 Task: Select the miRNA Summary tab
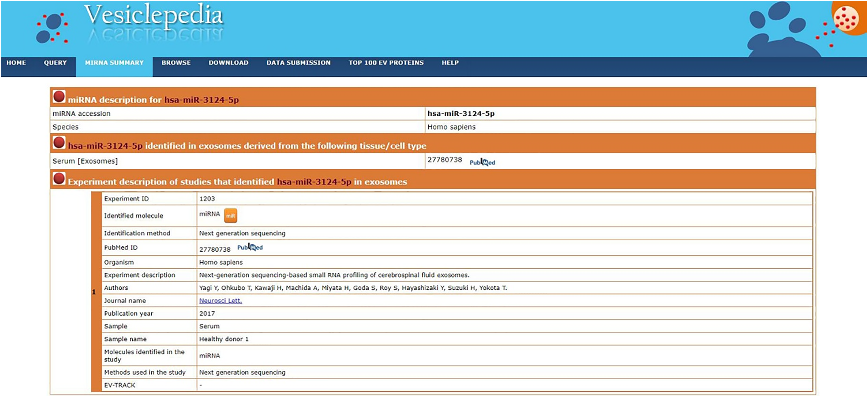pyautogui.click(x=114, y=62)
